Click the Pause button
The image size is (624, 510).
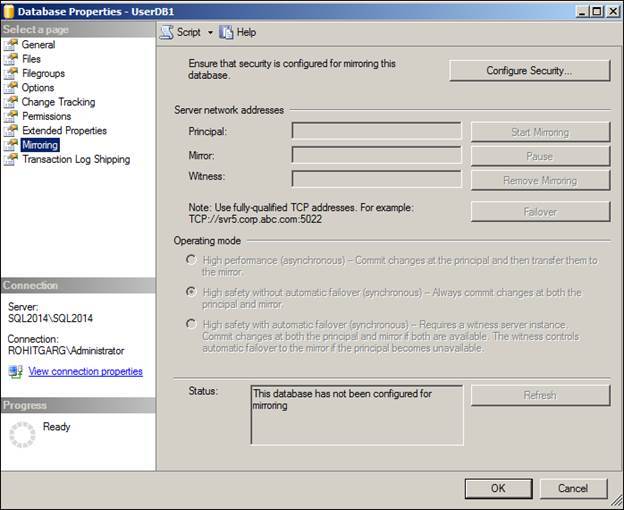[540, 156]
